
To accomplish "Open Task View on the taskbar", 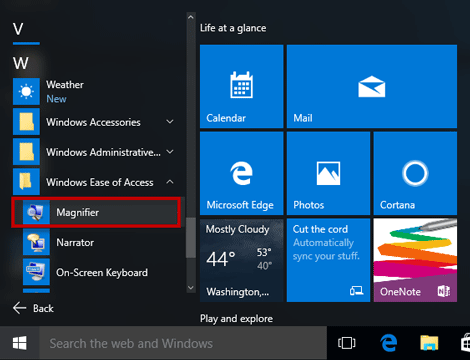I will [x=347, y=343].
